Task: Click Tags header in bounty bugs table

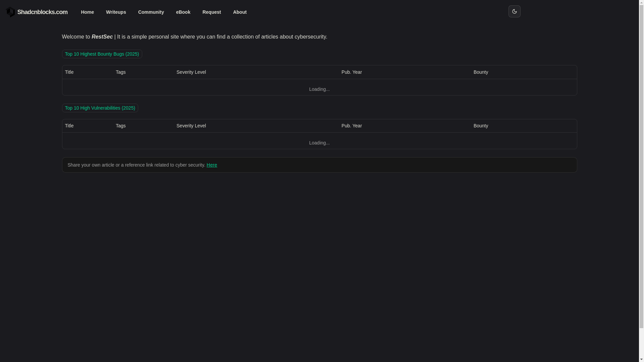Action: (121, 72)
